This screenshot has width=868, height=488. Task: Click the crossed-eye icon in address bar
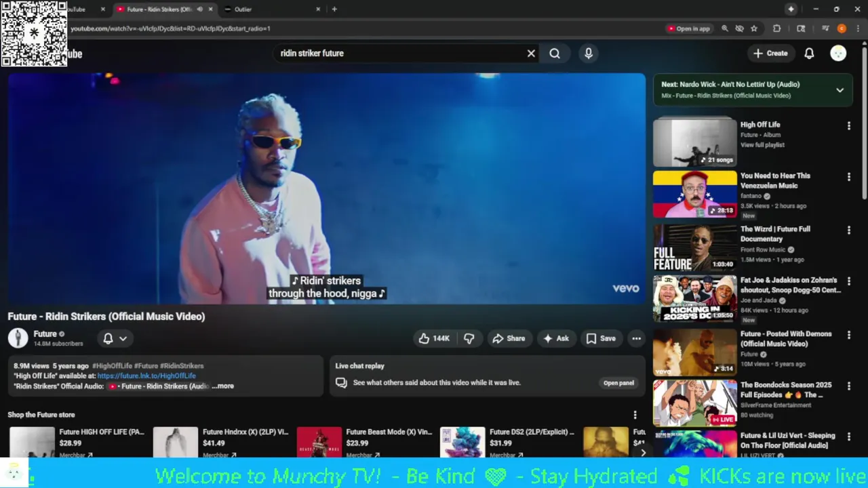click(x=739, y=28)
